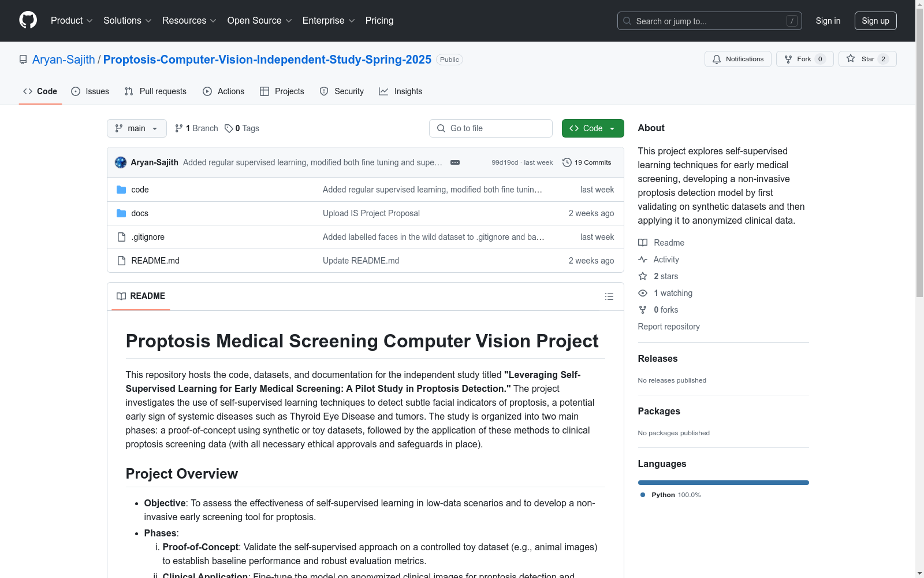924x578 pixels.
Task: Open the Upload IS Project Proposal commit
Action: [371, 213]
